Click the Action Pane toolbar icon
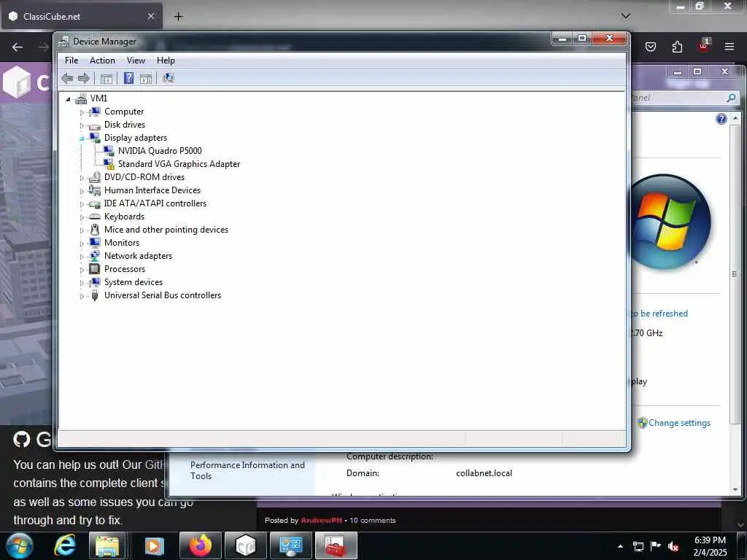747x560 pixels. pos(146,79)
